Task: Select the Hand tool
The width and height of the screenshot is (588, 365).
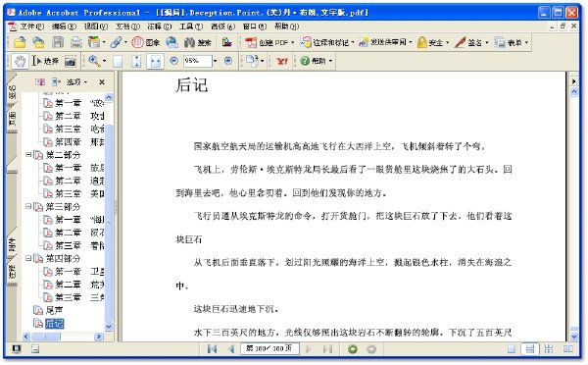Action: pyautogui.click(x=20, y=61)
